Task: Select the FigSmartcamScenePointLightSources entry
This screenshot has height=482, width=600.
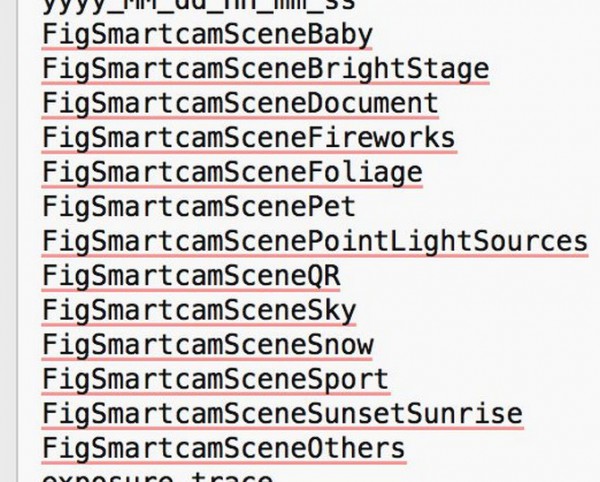Action: 315,241
